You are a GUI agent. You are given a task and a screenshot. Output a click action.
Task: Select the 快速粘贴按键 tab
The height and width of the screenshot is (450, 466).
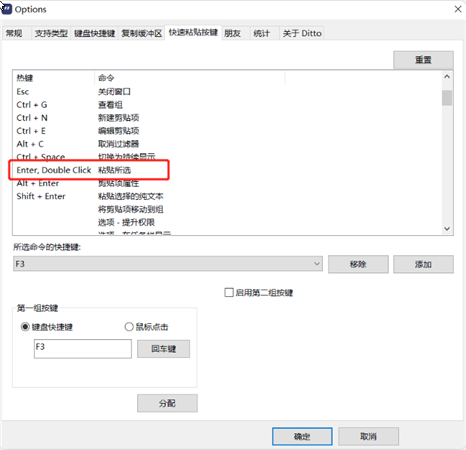pyautogui.click(x=193, y=32)
